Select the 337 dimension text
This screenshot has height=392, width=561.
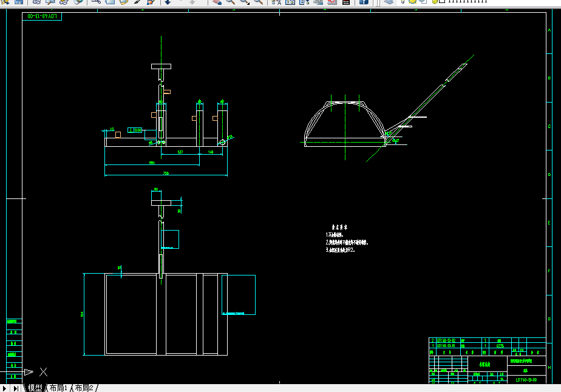coord(180,152)
